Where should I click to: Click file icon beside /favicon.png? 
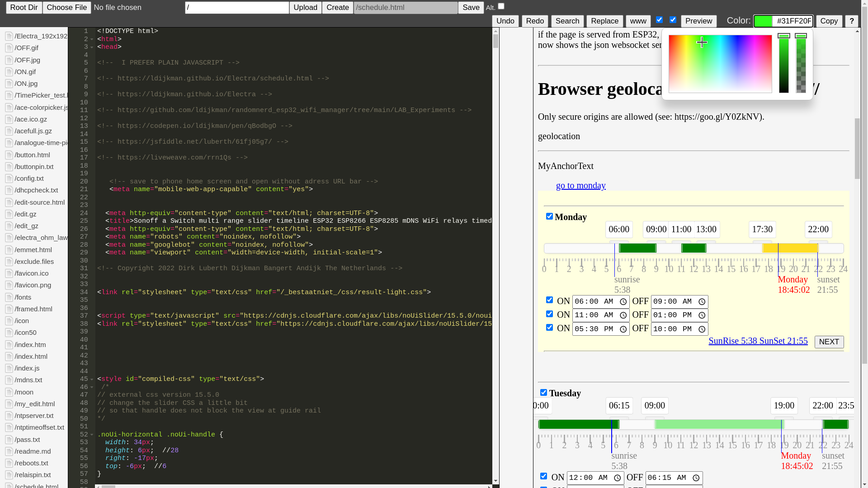pyautogui.click(x=9, y=285)
